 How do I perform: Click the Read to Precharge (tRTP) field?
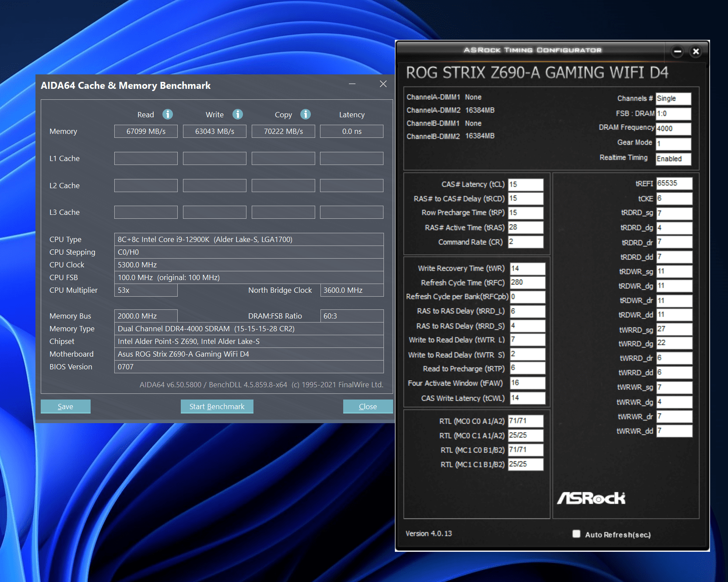[528, 368]
